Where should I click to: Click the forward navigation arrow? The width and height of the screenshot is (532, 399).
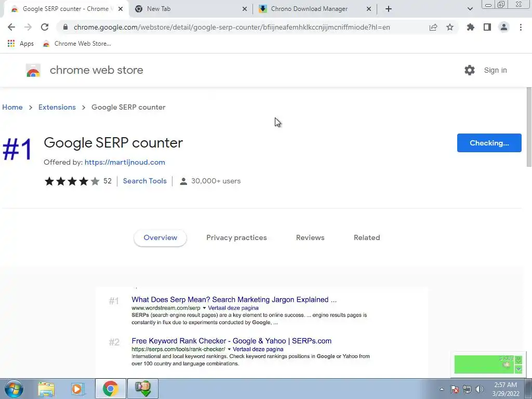coord(28,27)
